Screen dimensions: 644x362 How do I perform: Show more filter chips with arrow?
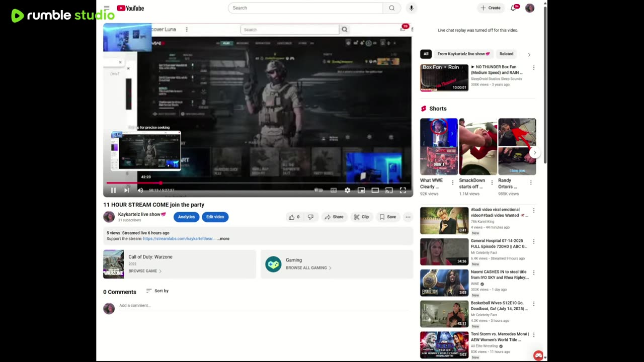pos(529,54)
